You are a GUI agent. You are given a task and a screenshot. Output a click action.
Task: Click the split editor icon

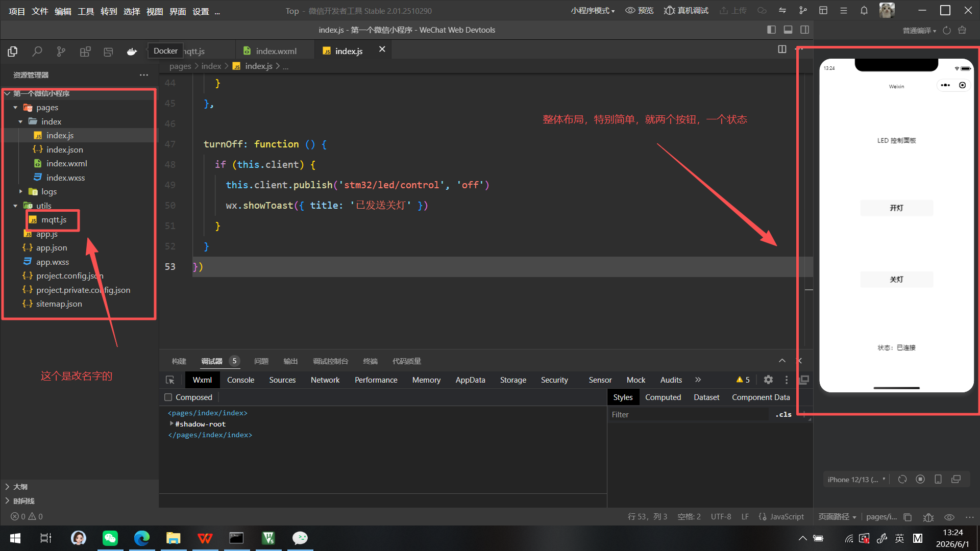[782, 49]
